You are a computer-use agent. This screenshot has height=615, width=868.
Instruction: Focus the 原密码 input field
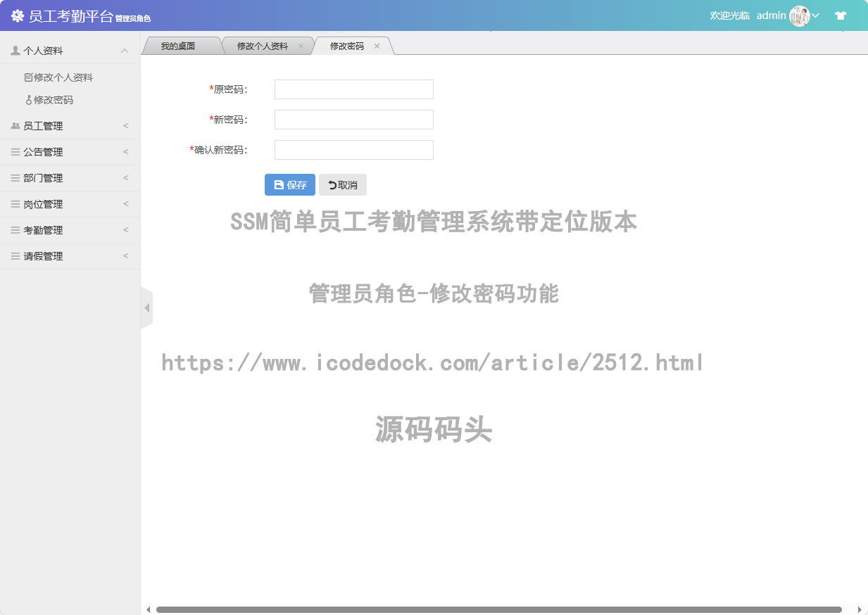(x=354, y=89)
